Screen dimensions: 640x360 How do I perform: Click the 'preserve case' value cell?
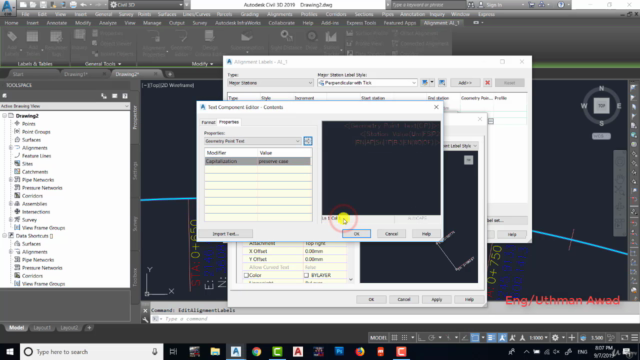284,161
